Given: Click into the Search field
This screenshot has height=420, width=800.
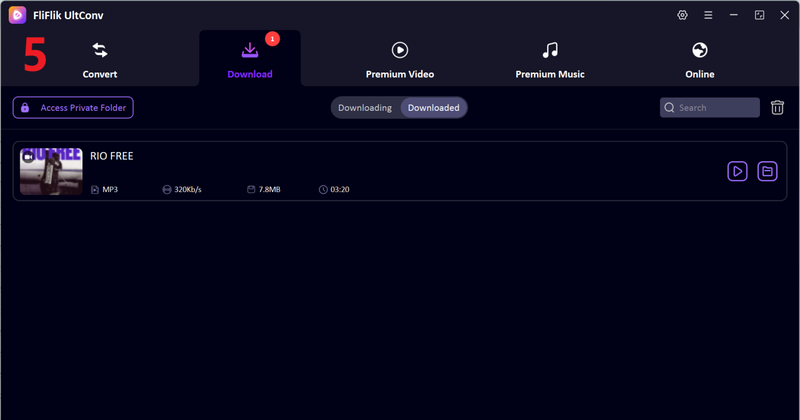Looking at the screenshot, I should (716, 108).
